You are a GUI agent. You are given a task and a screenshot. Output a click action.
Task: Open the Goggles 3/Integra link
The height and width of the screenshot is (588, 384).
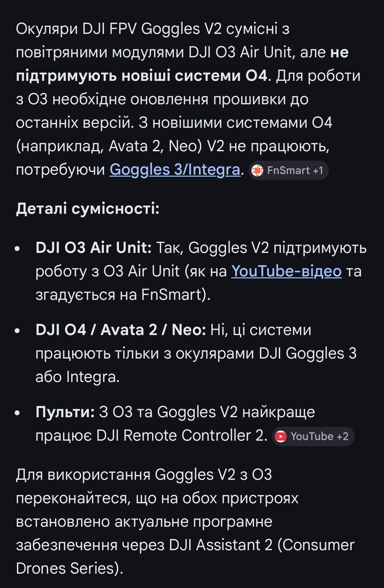click(175, 170)
